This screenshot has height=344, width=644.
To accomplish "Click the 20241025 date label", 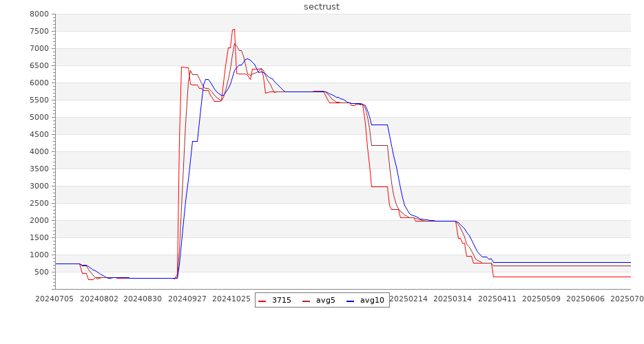I will [231, 299].
